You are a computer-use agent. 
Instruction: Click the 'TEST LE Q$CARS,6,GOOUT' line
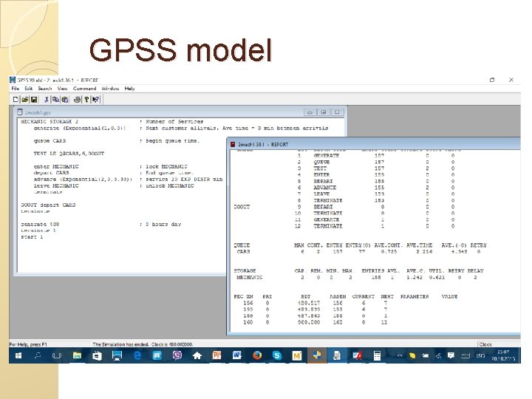69,154
